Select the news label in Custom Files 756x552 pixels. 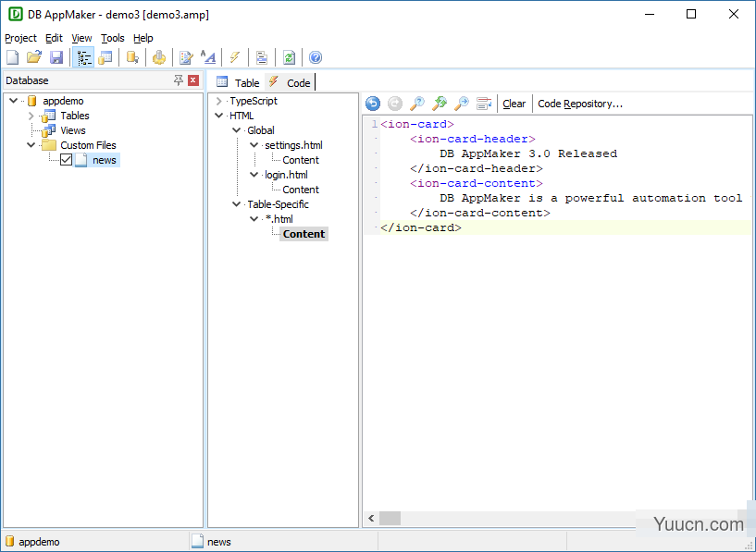click(105, 160)
